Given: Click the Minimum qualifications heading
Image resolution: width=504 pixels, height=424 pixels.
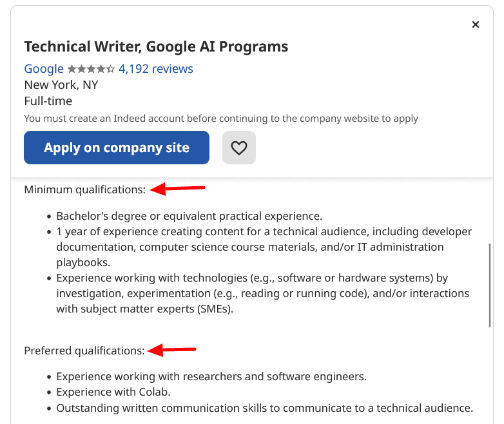Looking at the screenshot, I should (x=84, y=189).
